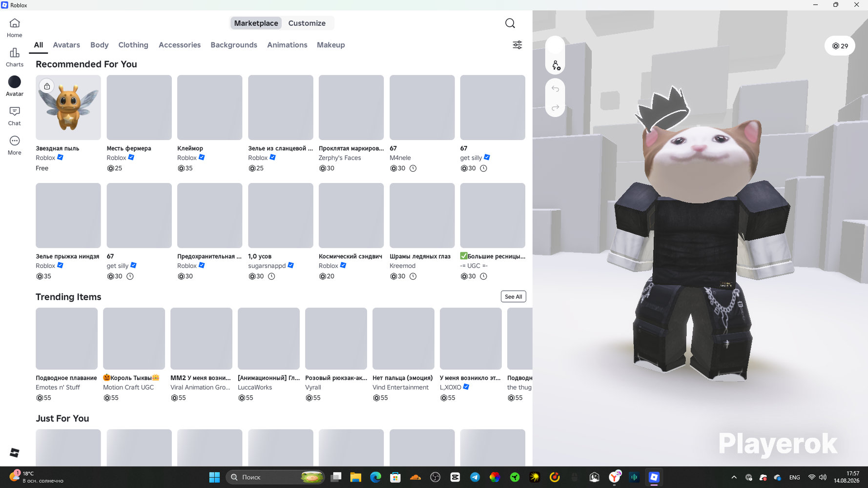
Task: Open the avatar settings figure icon
Action: pos(556,65)
